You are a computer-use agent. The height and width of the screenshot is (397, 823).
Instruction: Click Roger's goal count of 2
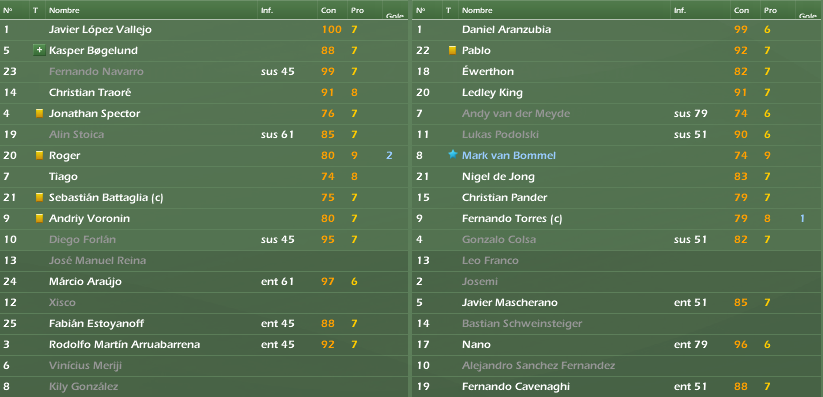pos(389,155)
